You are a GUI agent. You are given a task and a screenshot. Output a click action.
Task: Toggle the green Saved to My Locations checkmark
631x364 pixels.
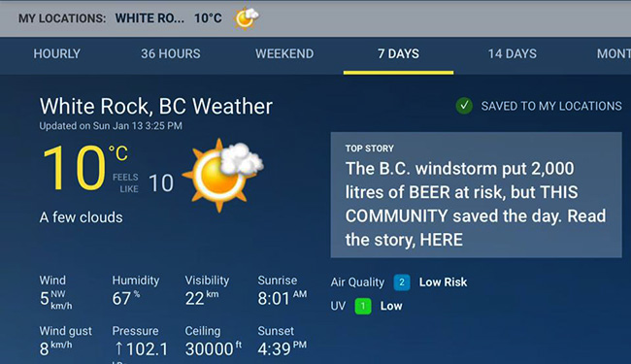[464, 106]
